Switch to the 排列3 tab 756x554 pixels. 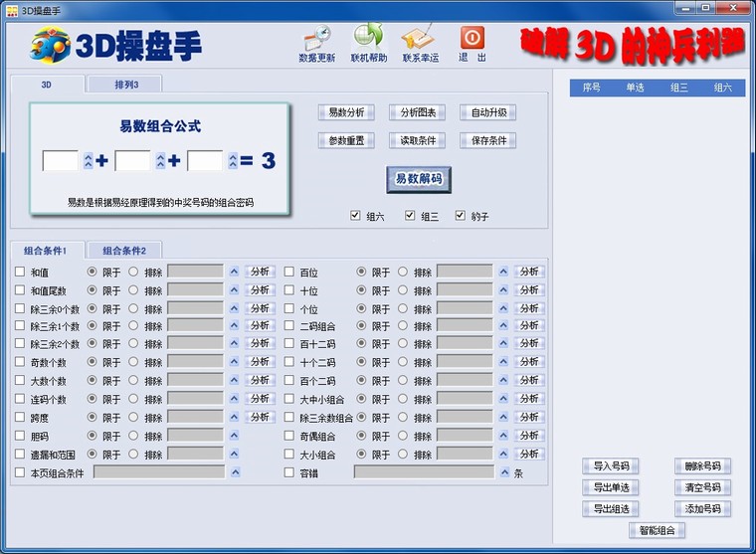[x=124, y=85]
